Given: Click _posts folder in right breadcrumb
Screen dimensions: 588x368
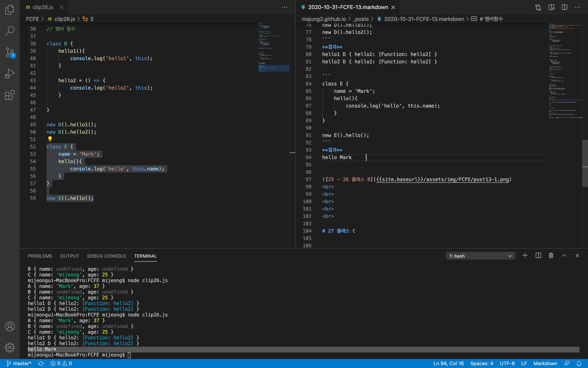Looking at the screenshot, I should [361, 19].
